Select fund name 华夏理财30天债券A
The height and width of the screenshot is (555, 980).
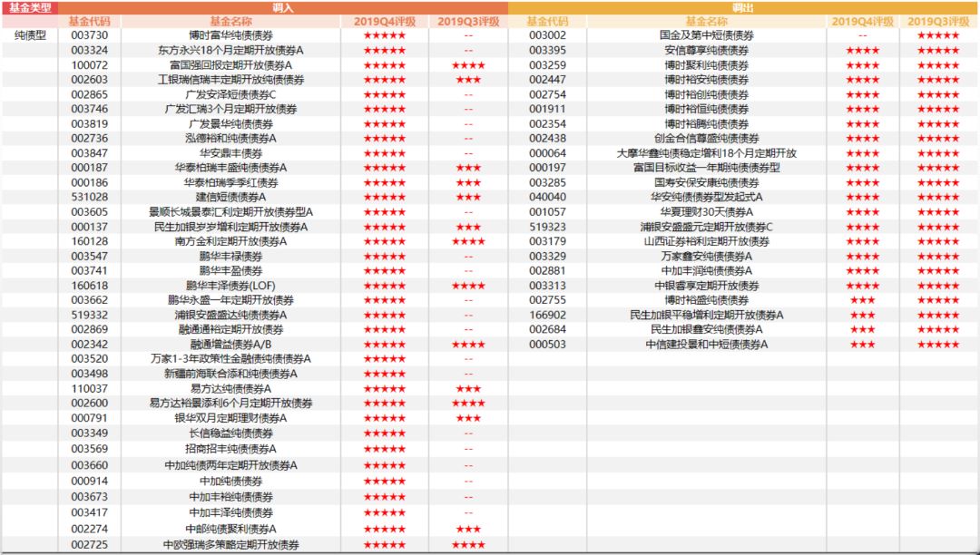pyautogui.click(x=707, y=212)
